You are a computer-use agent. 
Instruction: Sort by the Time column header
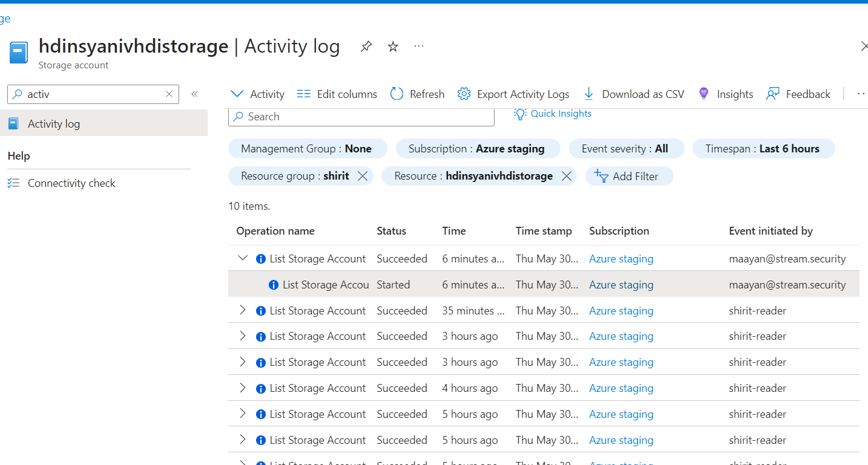click(x=454, y=231)
